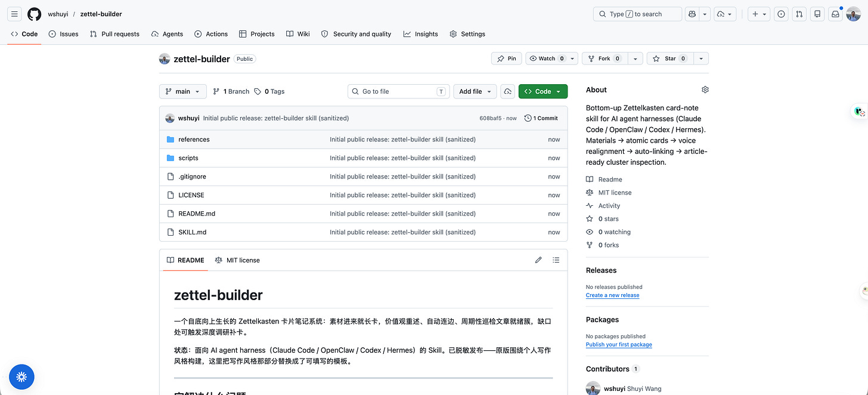Viewport: 868px width, 395px height.
Task: Select the MIT license tab
Action: [237, 260]
